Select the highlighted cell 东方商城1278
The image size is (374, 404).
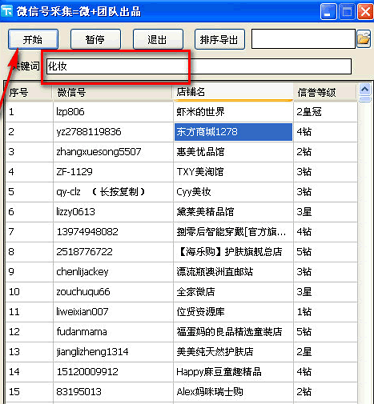coord(233,132)
